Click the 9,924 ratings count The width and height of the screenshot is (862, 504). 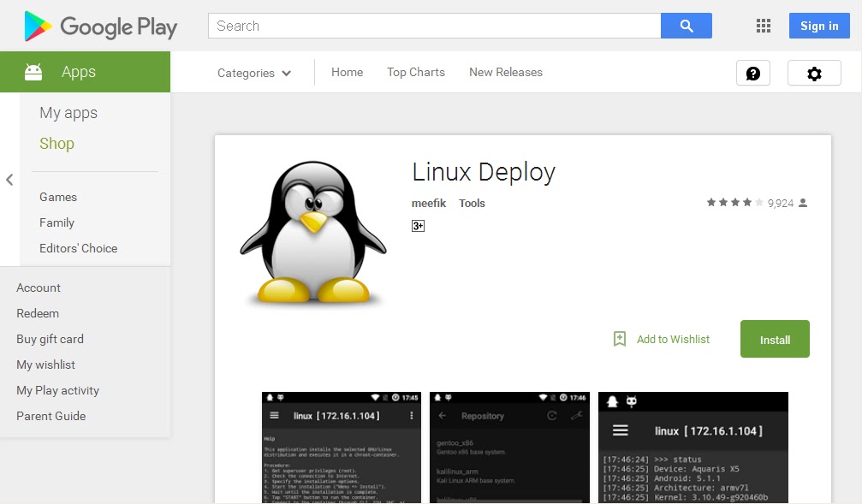[781, 204]
